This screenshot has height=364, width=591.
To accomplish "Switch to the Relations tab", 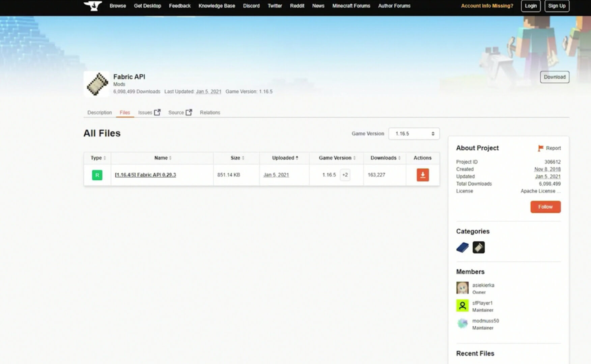I will pos(210,113).
